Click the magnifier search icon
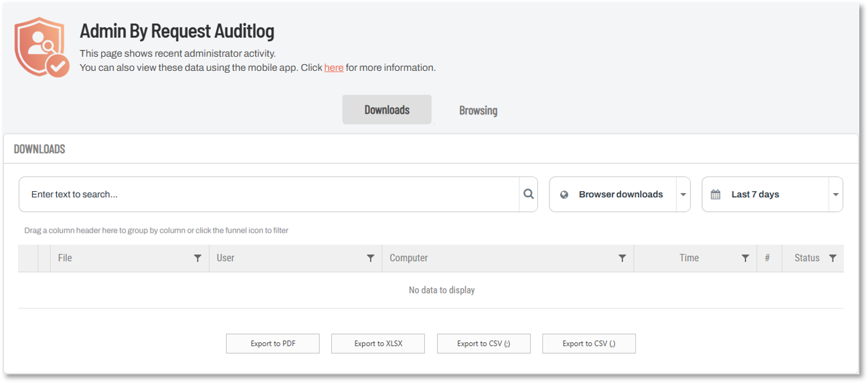The width and height of the screenshot is (868, 383). pos(529,195)
